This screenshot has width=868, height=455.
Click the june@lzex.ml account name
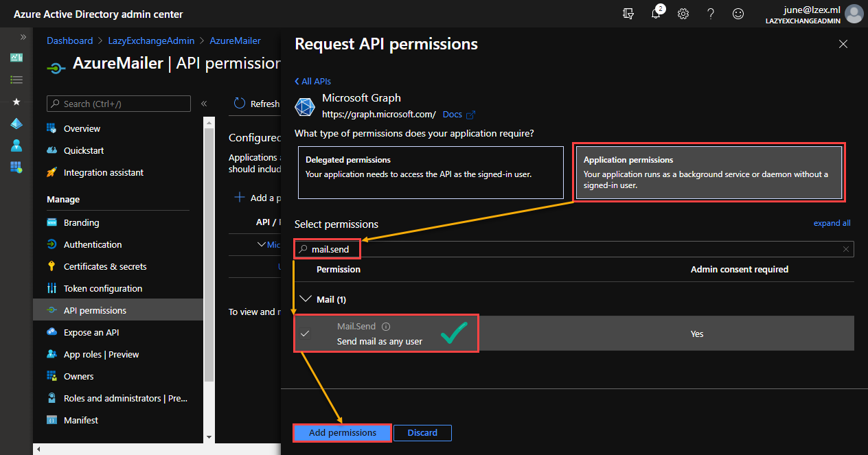coord(812,9)
